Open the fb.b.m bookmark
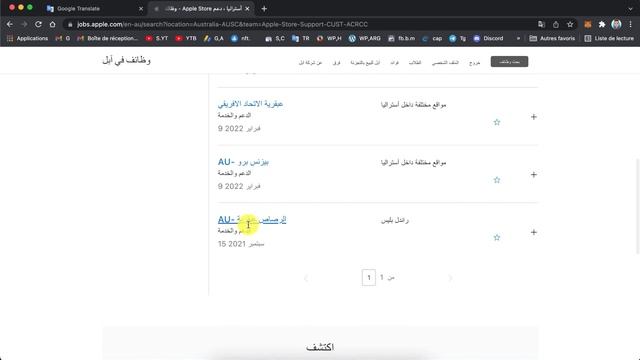This screenshot has height=360, width=640. pyautogui.click(x=401, y=38)
